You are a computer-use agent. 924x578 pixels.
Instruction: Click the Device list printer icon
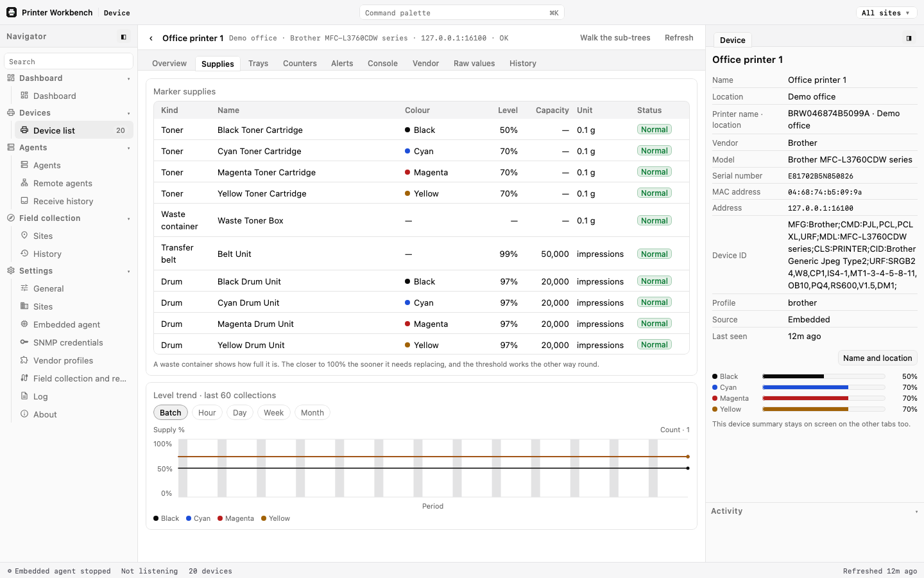tap(24, 130)
